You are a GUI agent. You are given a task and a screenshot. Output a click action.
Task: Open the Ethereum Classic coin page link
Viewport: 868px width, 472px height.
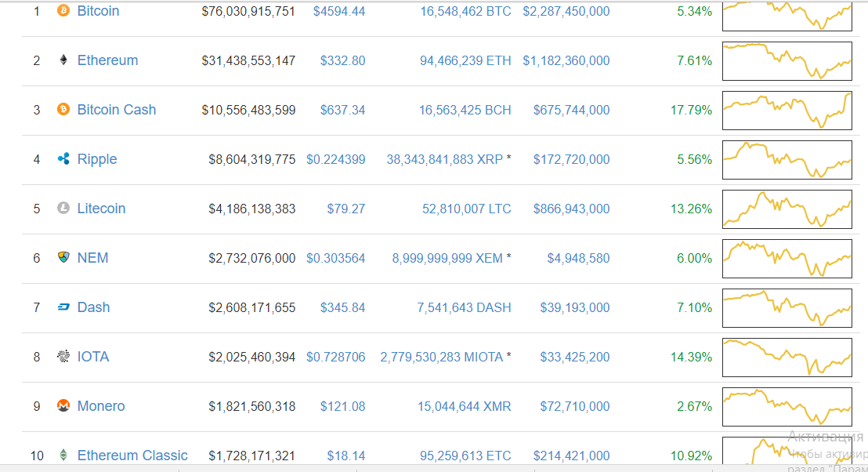point(132,456)
